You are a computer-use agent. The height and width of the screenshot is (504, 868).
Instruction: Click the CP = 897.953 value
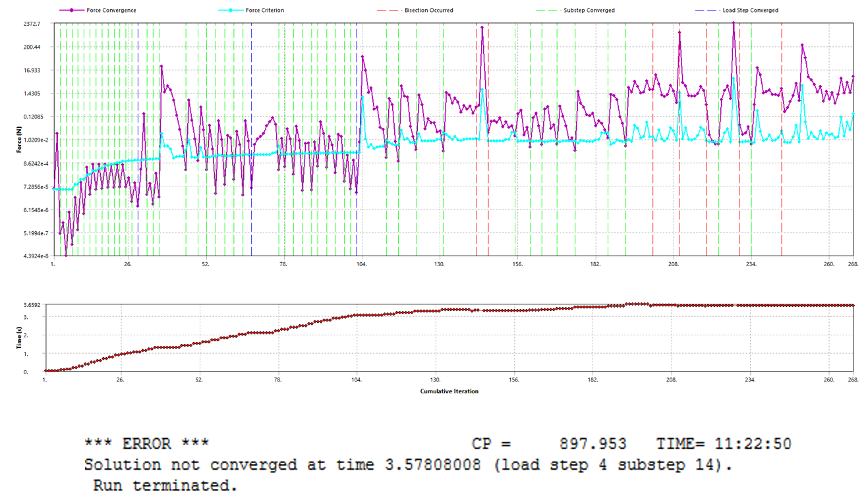(548, 444)
